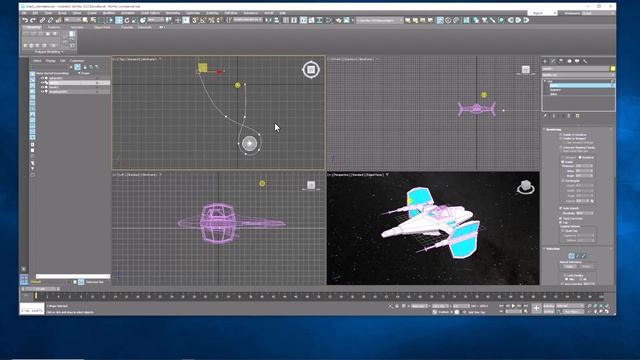Click the Go to End playback button

[526, 306]
